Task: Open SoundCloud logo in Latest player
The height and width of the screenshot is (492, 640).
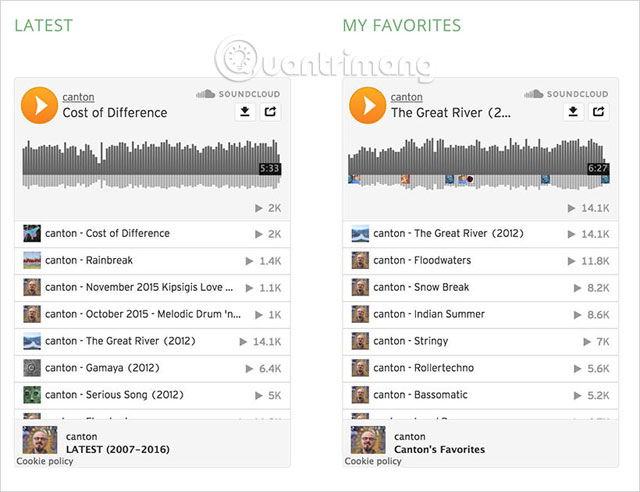Action: [x=238, y=94]
